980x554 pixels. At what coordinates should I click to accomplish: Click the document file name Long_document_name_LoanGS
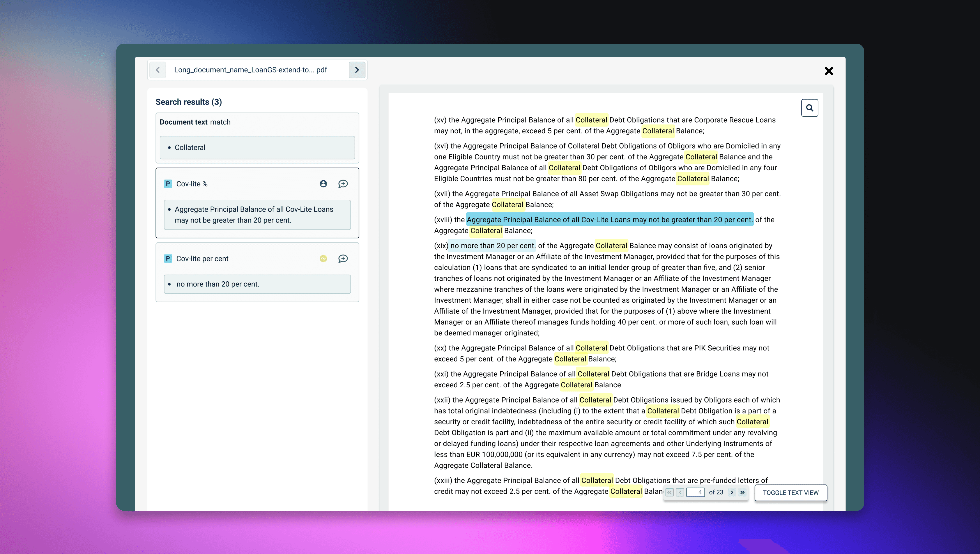250,70
